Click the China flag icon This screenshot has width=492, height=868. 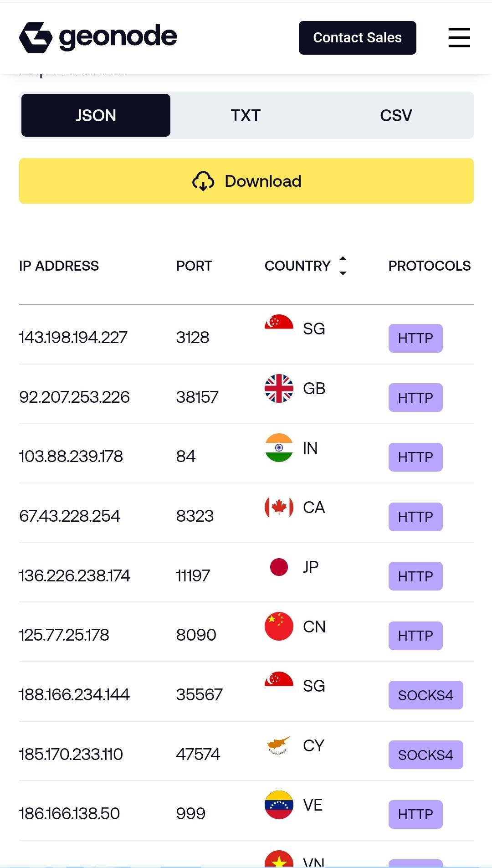[279, 626]
